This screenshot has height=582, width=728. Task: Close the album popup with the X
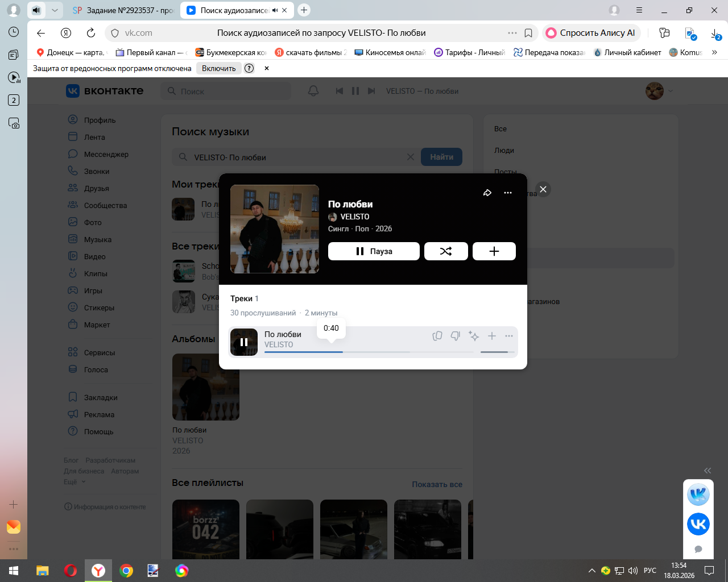click(x=543, y=189)
